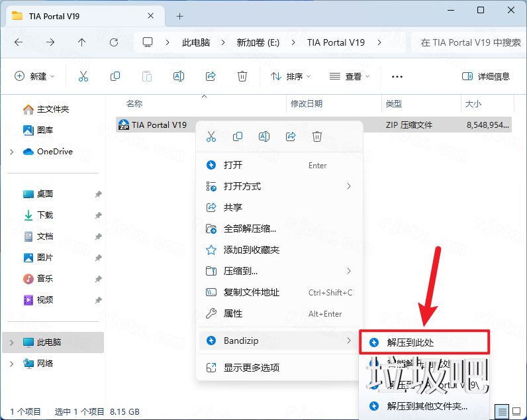Viewport: 527px width, 420px height.
Task: Select the TIA Portal V19 ZIP file
Action: tap(314, 125)
